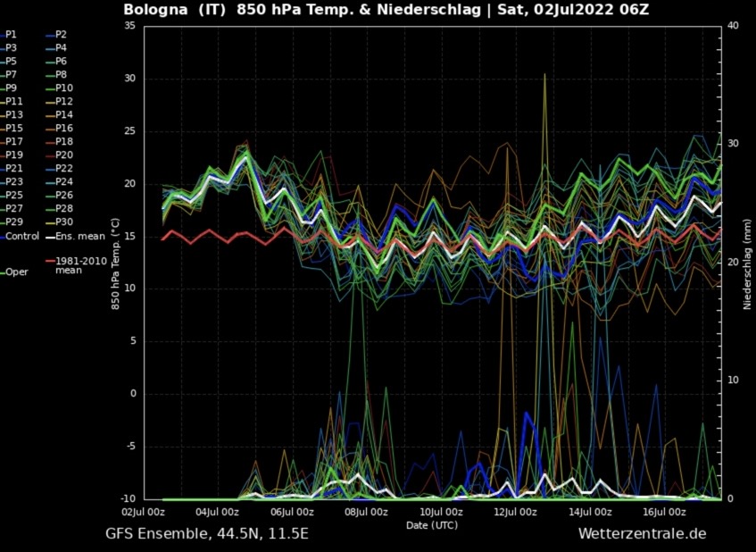This screenshot has height=552, width=756.
Task: Click the P12 legend entry
Action: [x=61, y=101]
